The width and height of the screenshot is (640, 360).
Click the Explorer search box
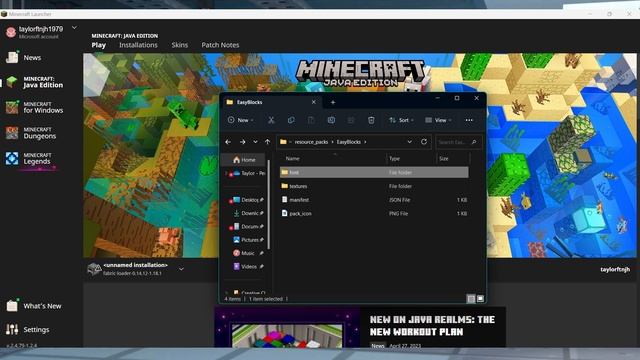click(458, 142)
